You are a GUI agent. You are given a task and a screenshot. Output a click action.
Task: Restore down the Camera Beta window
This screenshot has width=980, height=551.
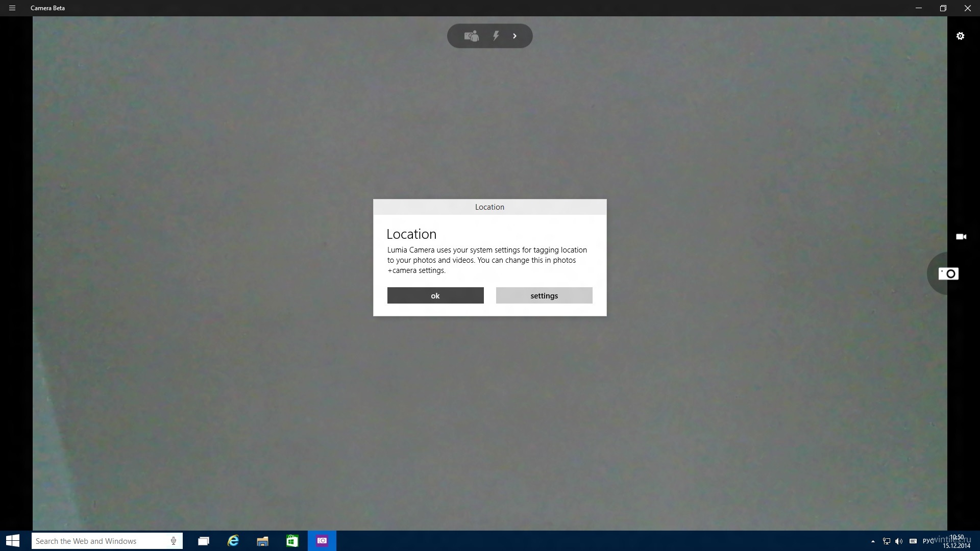point(943,8)
